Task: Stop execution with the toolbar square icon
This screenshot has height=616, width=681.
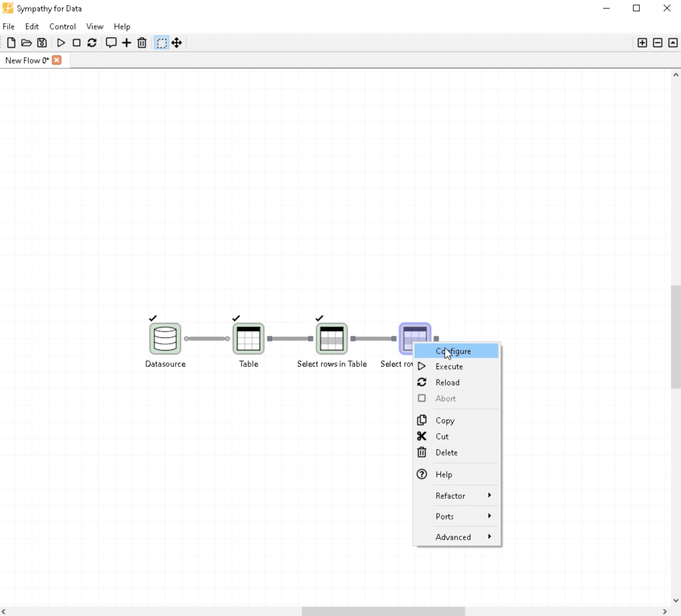Action: [x=77, y=43]
